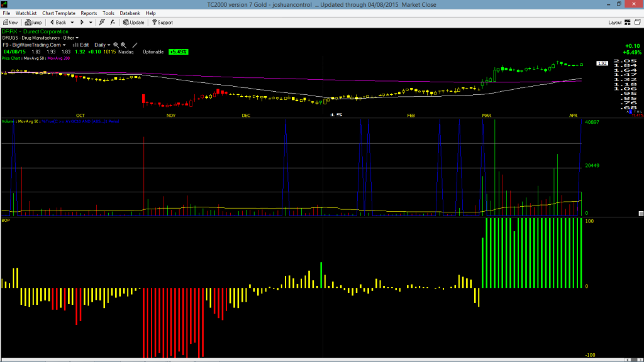Click the New chart icon
The height and width of the screenshot is (362, 644).
pyautogui.click(x=6, y=23)
